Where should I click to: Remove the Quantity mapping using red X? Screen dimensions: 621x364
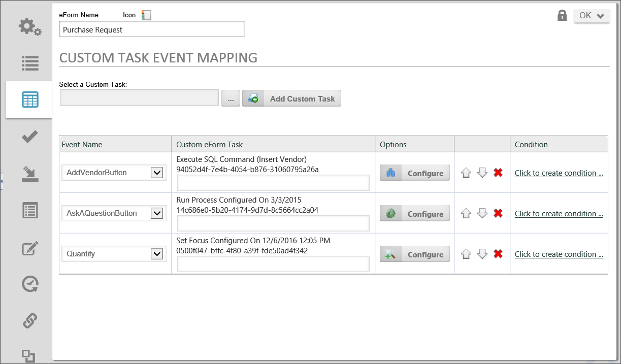pyautogui.click(x=498, y=254)
